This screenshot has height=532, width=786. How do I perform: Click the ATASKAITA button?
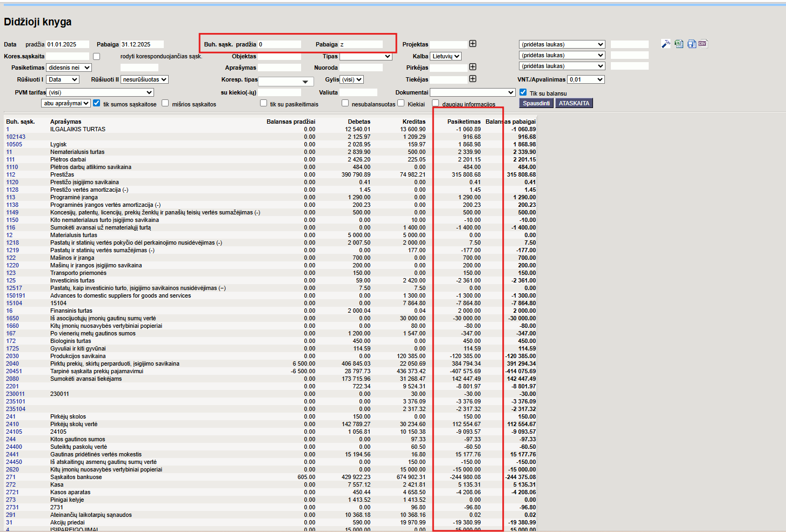click(574, 103)
